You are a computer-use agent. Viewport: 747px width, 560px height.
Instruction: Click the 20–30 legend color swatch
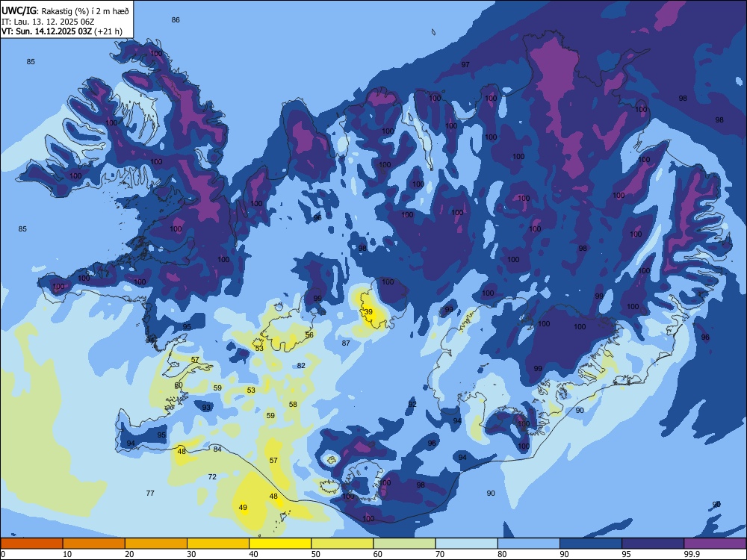tap(156, 544)
